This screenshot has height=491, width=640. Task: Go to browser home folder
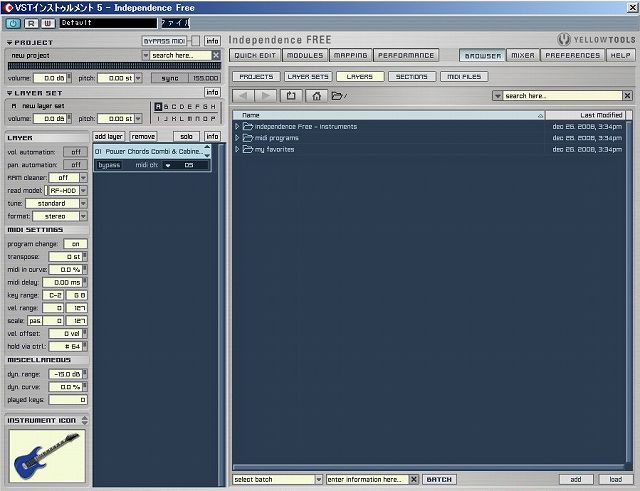point(316,96)
